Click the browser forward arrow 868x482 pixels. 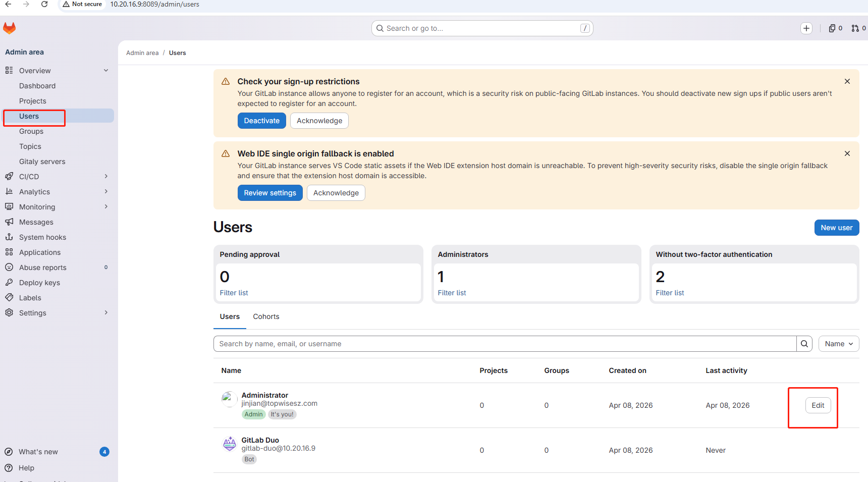pyautogui.click(x=26, y=4)
